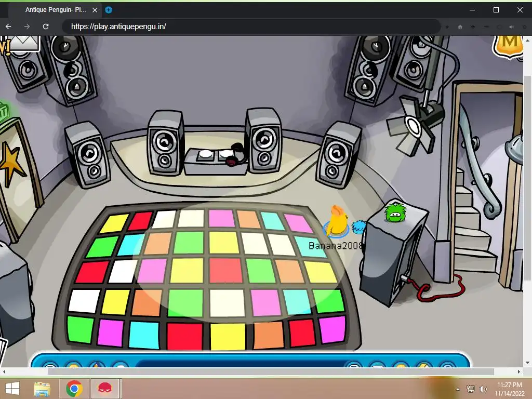Screen dimensions: 532x399
Task: Open the Windows Start menu
Action: 12,388
